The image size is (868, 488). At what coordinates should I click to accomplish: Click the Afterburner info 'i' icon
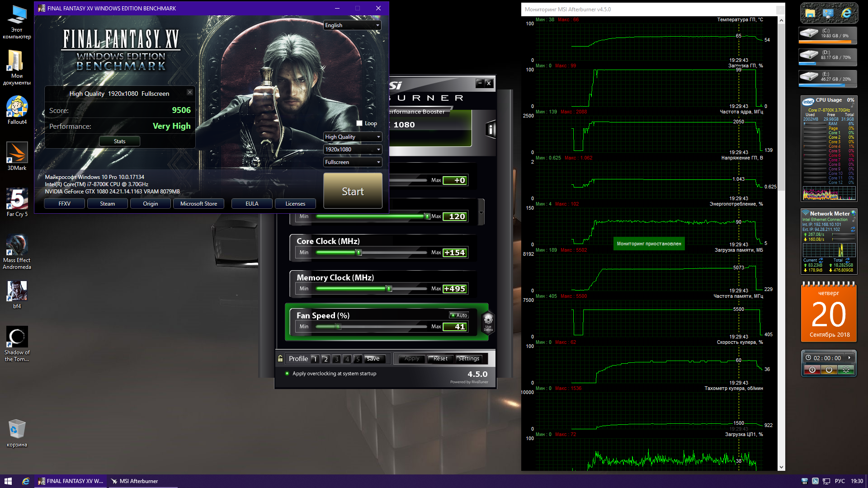point(491,130)
